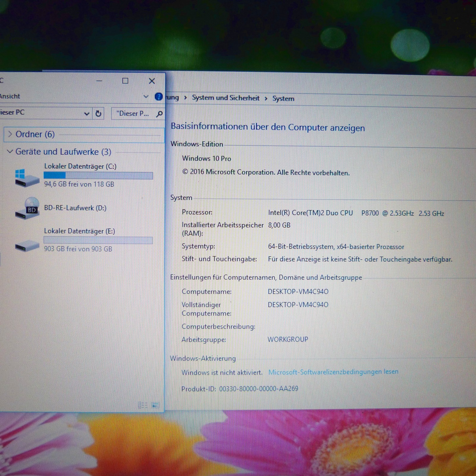Minimize the Explorer window
The width and height of the screenshot is (476, 476).
(99, 81)
